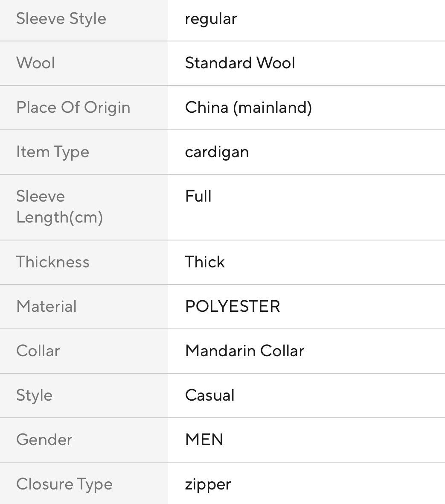Click the Gender label

coord(44,440)
